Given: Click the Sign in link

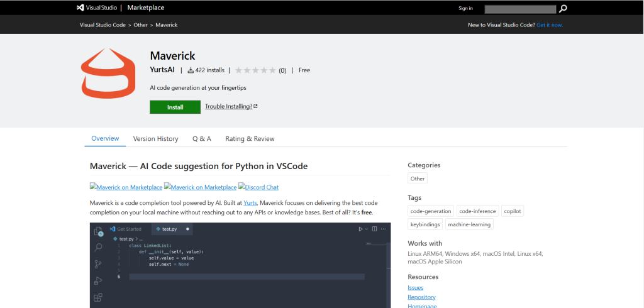Looking at the screenshot, I should [x=465, y=8].
